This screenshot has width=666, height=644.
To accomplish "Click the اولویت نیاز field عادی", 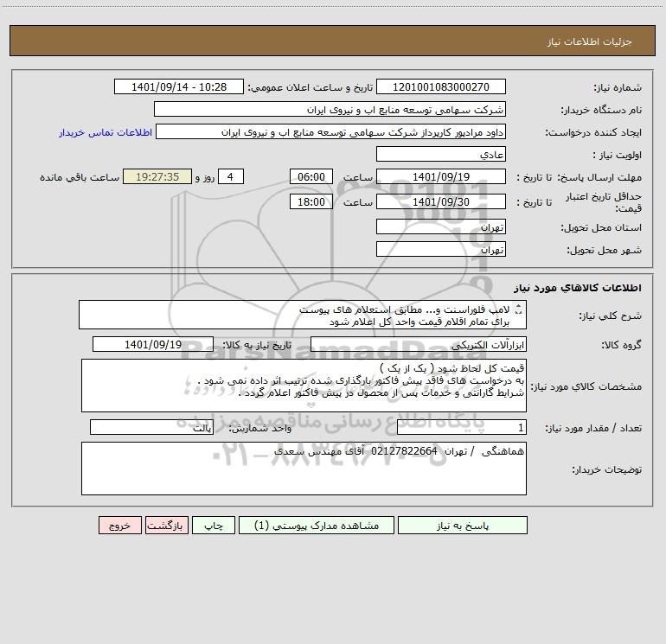I will [441, 154].
